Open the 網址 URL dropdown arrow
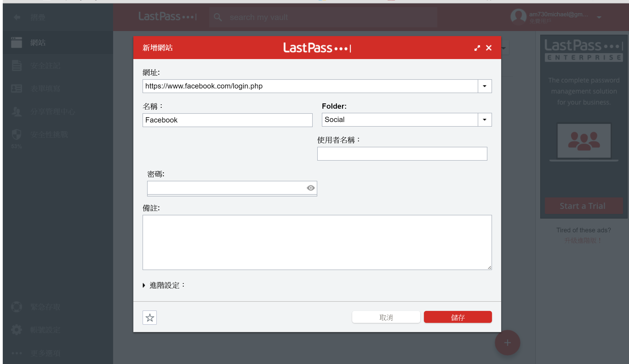 coord(484,86)
